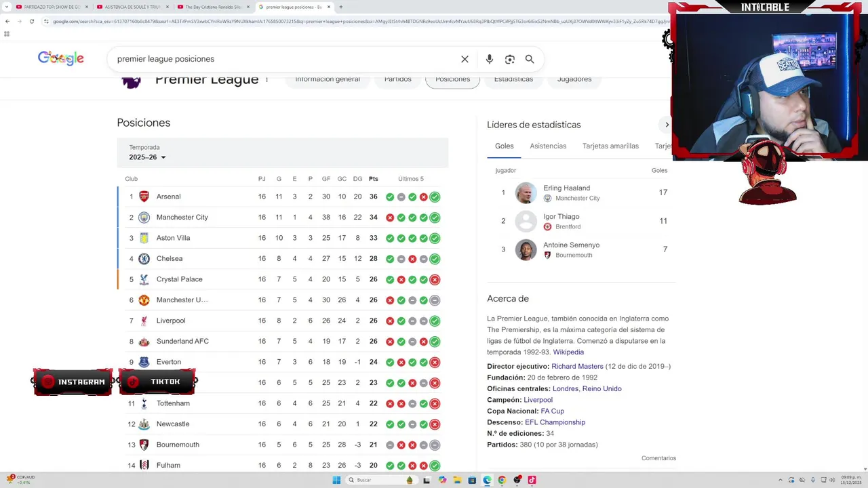Select the Tarjetas amarillas stats tab
Image resolution: width=868 pixels, height=488 pixels.
[610, 146]
